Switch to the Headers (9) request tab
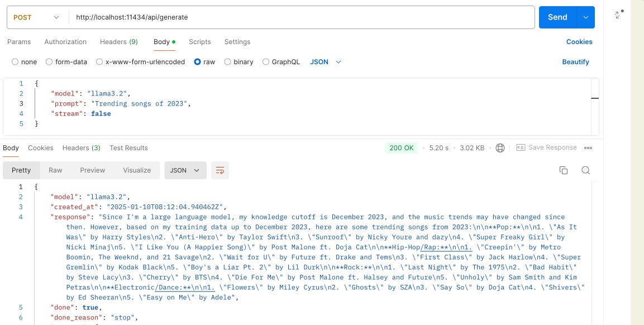This screenshot has height=325, width=644. click(119, 42)
